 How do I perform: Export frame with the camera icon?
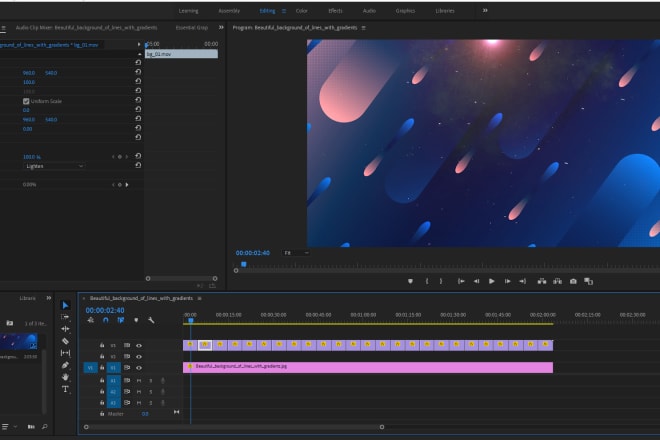pyautogui.click(x=573, y=281)
